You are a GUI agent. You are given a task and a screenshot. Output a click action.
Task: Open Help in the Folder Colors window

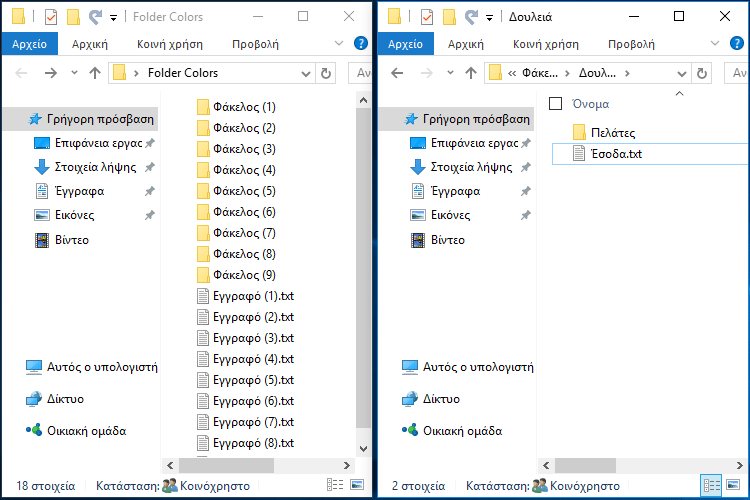tap(360, 43)
